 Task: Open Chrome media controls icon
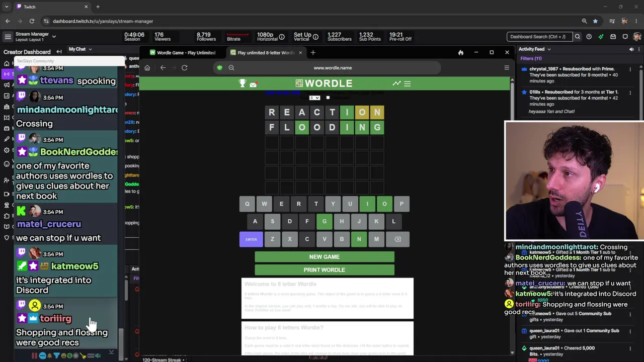pos(612,21)
